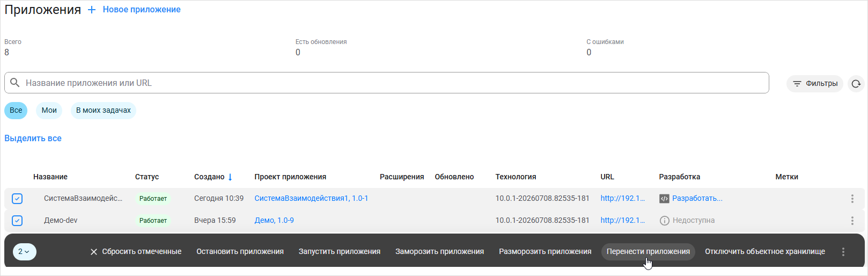
Task: Click the code icon next to Разработать
Action: pos(664,199)
